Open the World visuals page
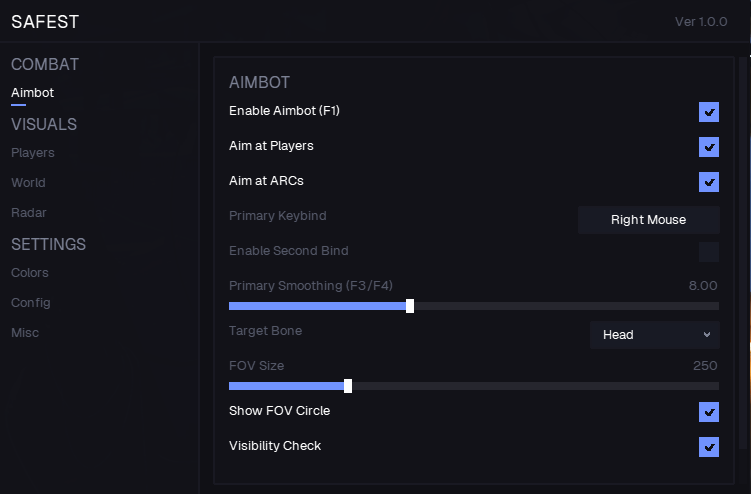 coord(28,183)
